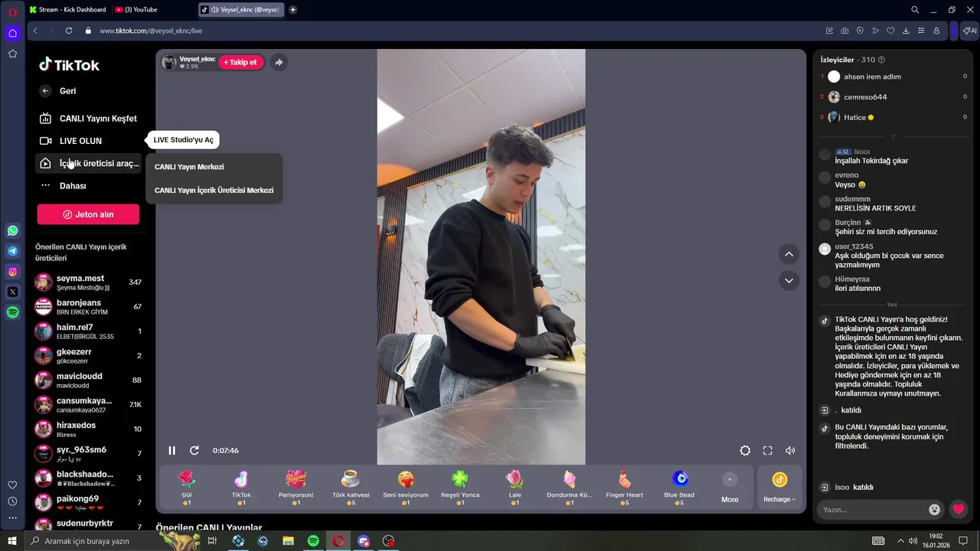
Task: Send the Parlıyorsun gift
Action: pos(296,487)
